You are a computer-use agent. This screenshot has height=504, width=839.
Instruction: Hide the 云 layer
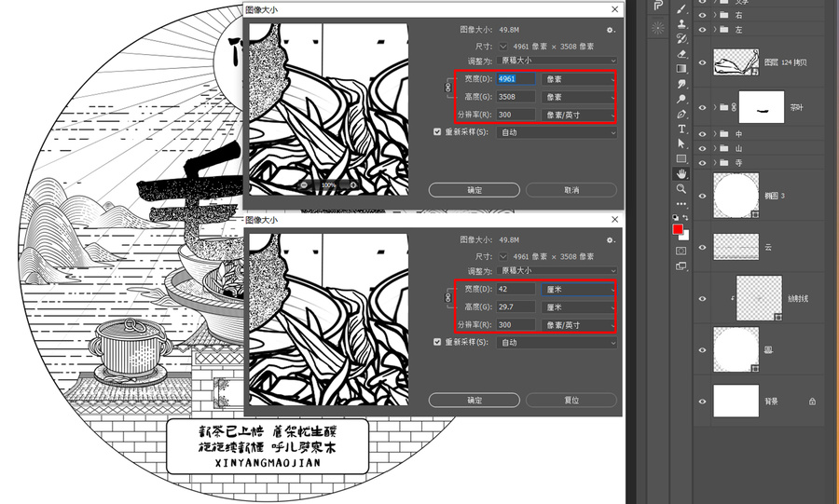[x=702, y=248]
